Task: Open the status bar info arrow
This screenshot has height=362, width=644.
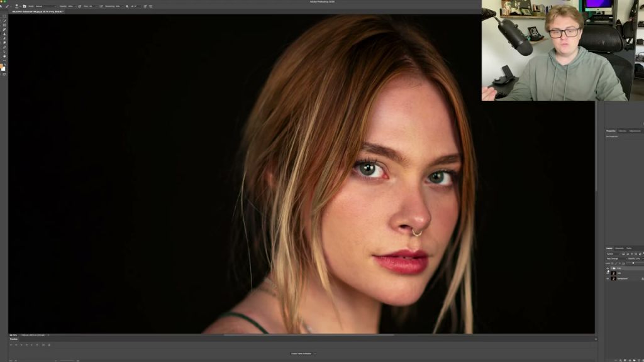Action: pos(48,335)
